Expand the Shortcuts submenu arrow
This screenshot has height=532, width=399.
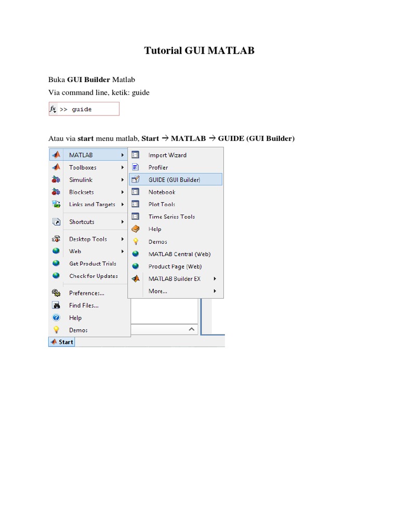click(123, 221)
